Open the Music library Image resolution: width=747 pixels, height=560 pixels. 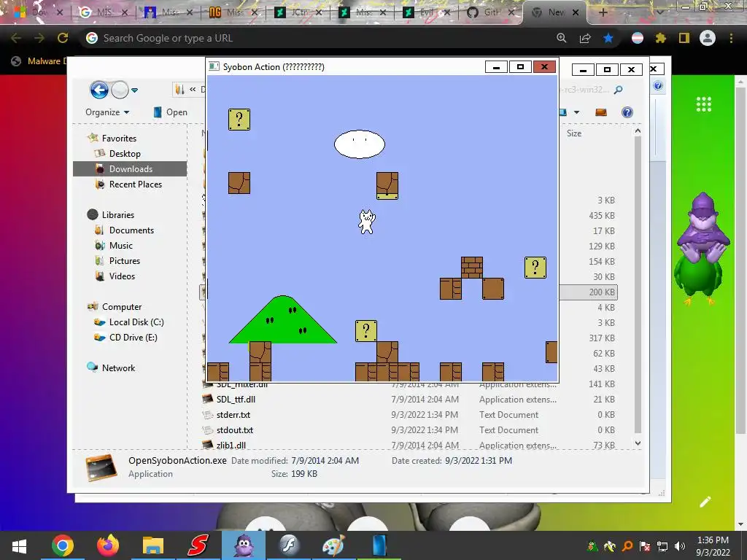point(120,245)
